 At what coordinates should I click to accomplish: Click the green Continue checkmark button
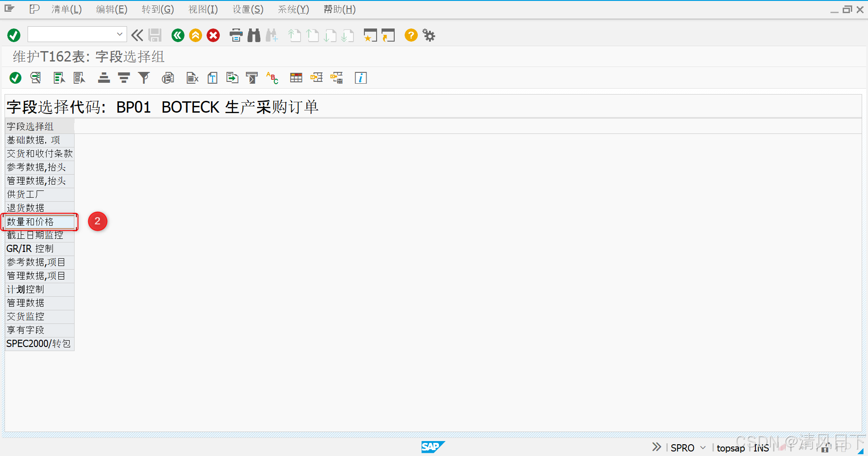pos(14,35)
